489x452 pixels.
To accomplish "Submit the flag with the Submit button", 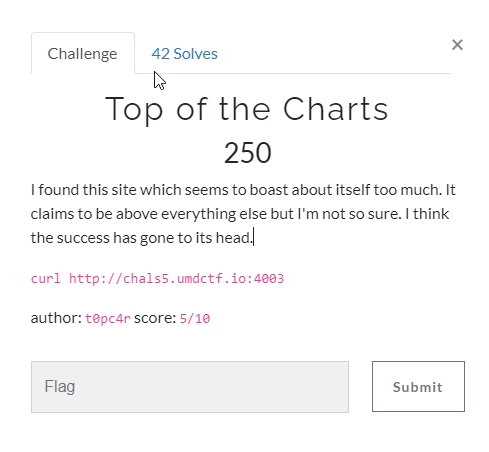I will 418,386.
